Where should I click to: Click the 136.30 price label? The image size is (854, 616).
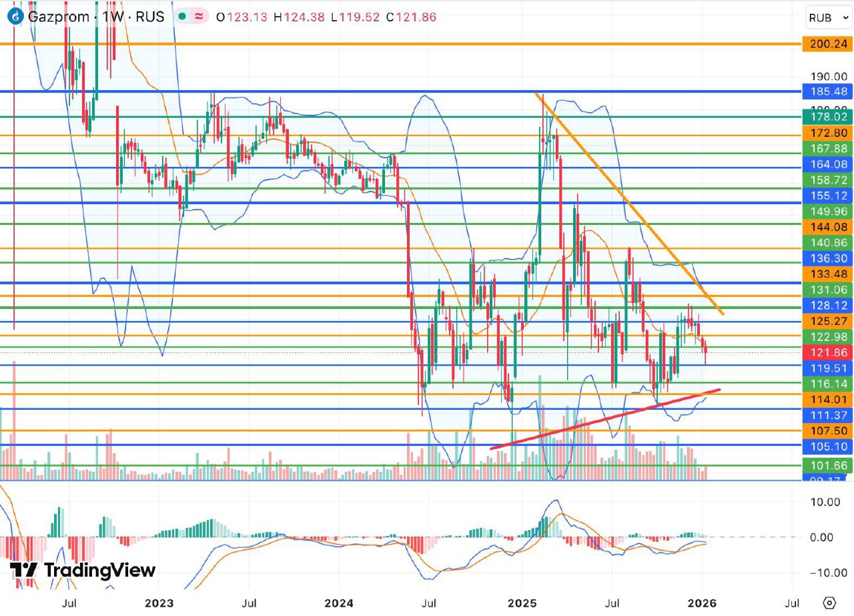click(826, 258)
